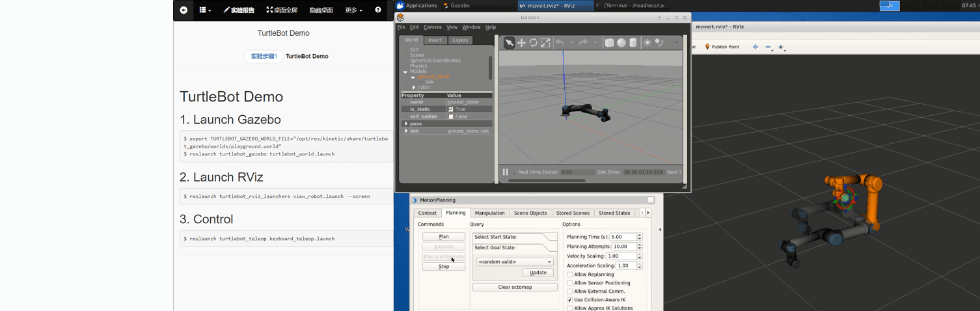Expand the robot model tree node

pyautogui.click(x=414, y=87)
